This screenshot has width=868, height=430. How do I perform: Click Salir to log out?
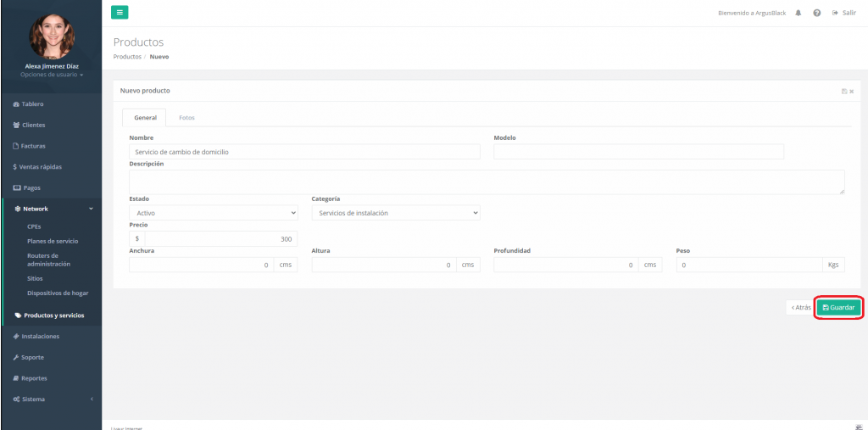tap(844, 13)
